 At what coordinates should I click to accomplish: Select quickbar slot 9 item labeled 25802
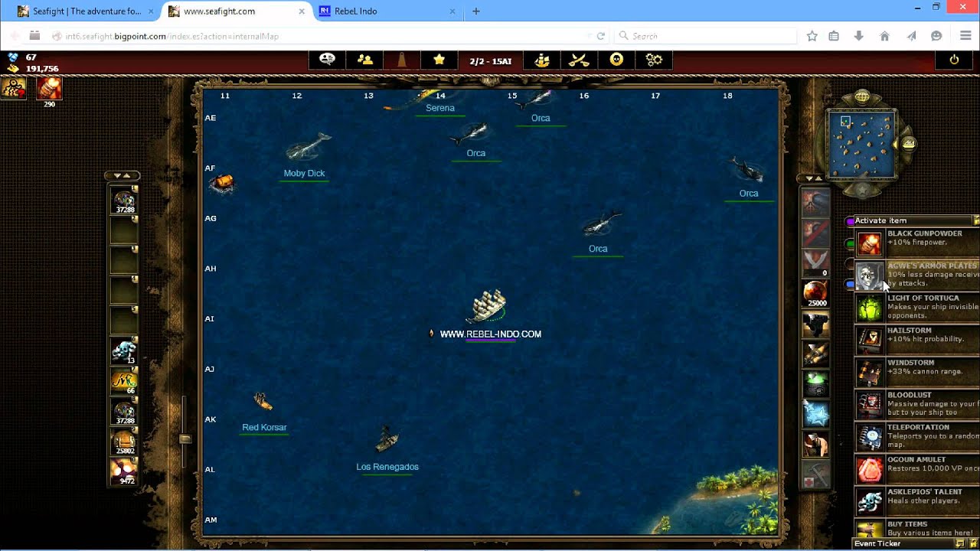point(124,441)
